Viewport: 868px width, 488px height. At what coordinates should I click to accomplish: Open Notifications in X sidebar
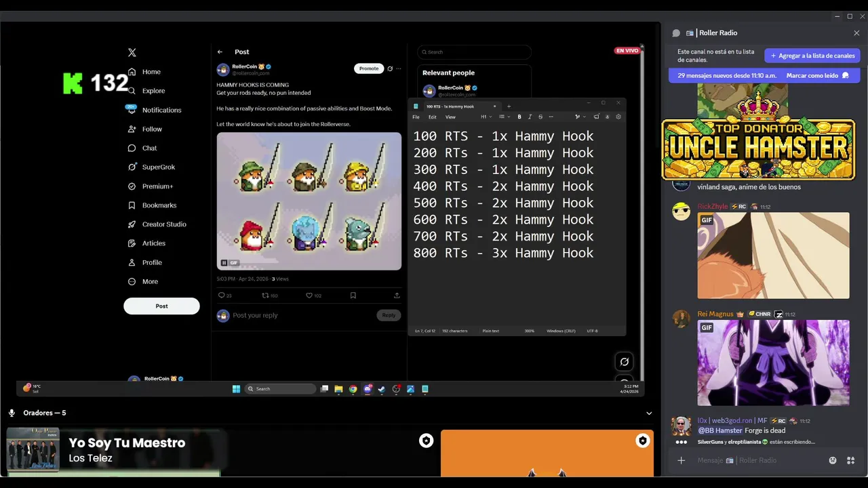click(x=154, y=110)
